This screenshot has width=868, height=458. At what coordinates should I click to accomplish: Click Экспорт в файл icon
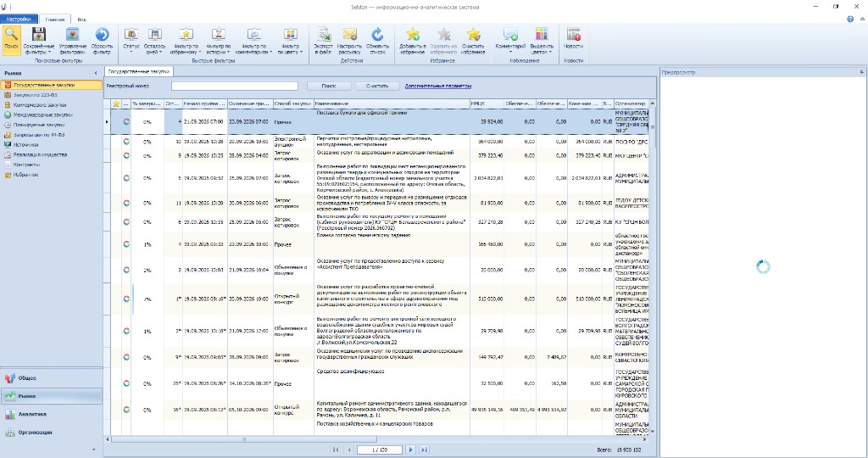(323, 40)
